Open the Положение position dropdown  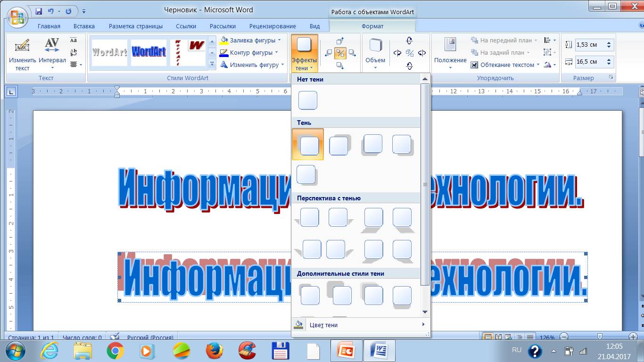point(450,53)
